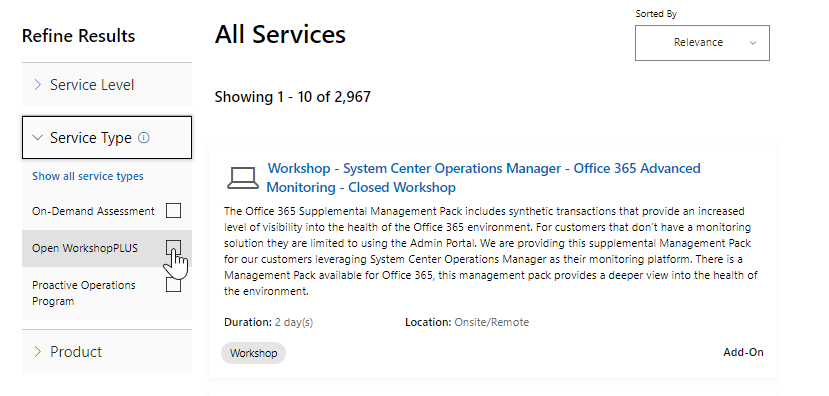The height and width of the screenshot is (396, 829).
Task: Click the laptop icon beside workshop title
Action: click(x=243, y=178)
